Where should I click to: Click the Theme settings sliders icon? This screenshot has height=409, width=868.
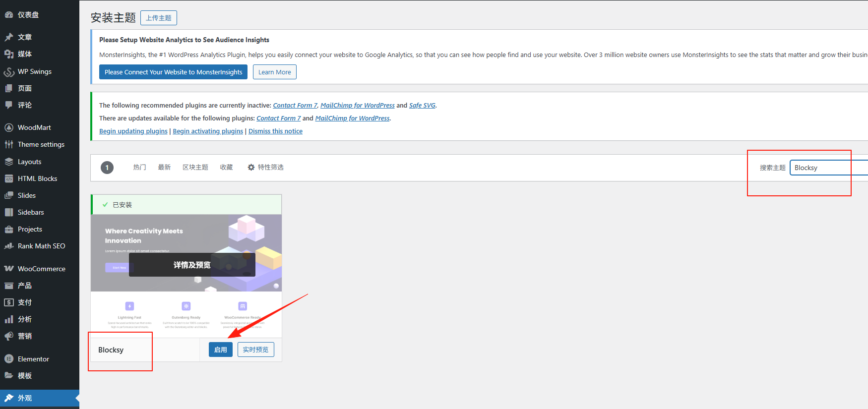pyautogui.click(x=9, y=144)
